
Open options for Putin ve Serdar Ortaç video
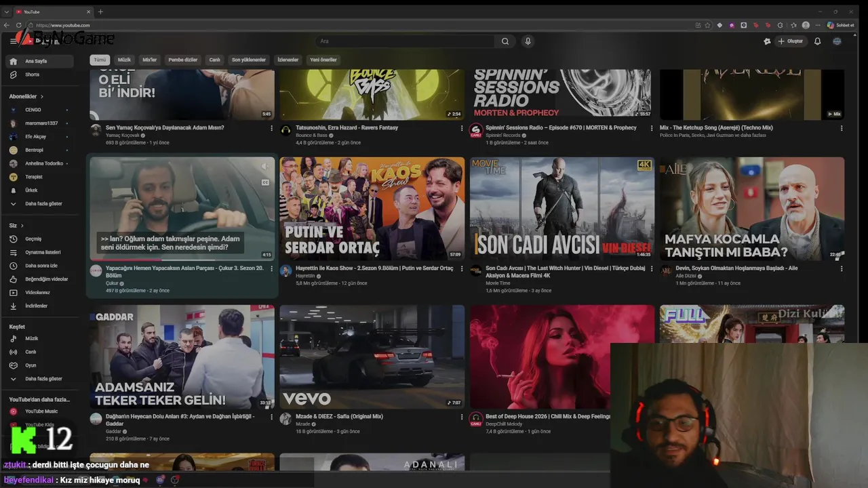(462, 269)
